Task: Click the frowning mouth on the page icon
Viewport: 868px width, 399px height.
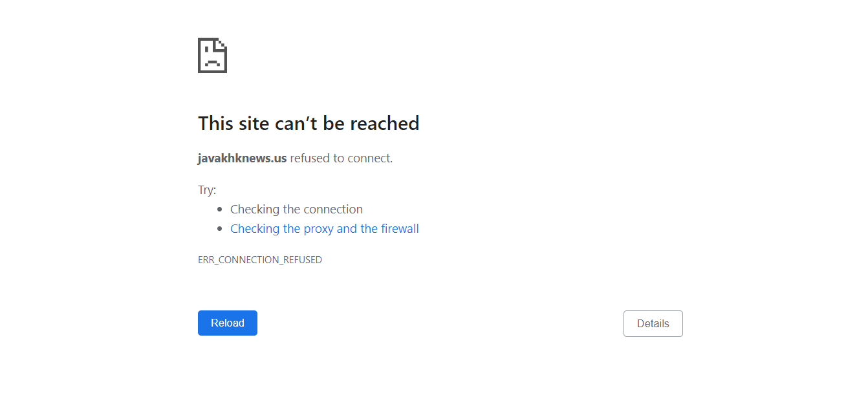Action: [212, 63]
